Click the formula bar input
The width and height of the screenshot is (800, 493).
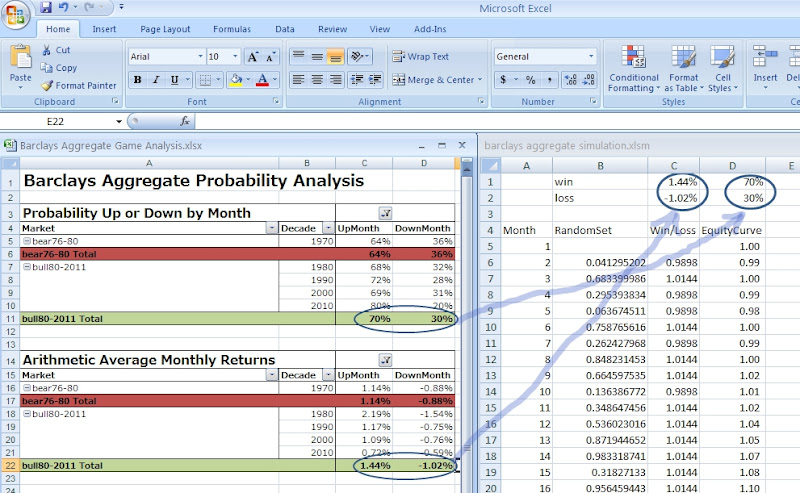[x=497, y=121]
